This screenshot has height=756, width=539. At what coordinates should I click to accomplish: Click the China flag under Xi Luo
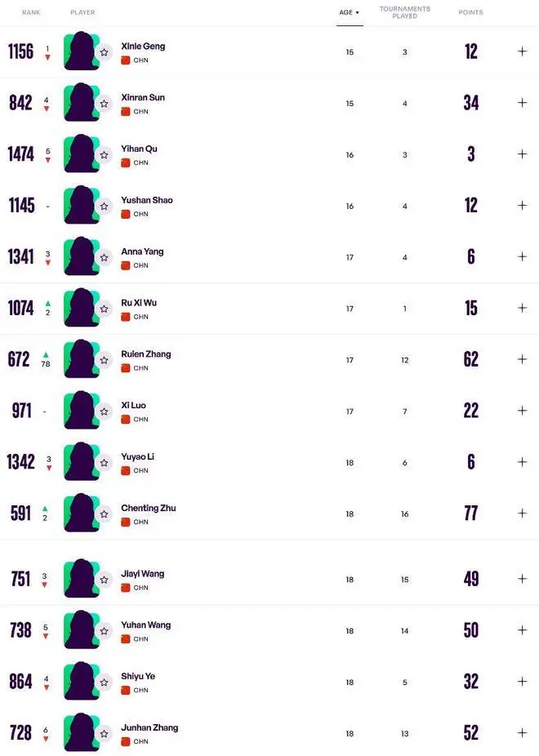pyautogui.click(x=126, y=419)
